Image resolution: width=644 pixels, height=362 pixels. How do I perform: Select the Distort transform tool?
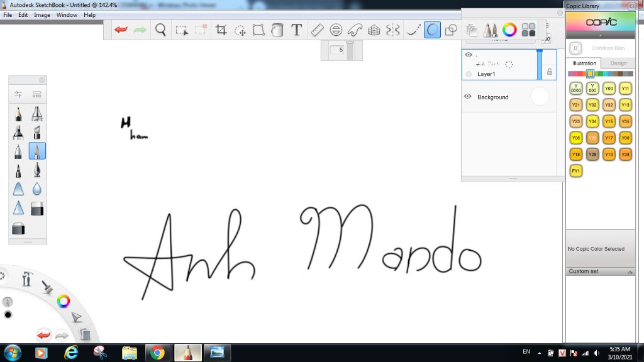[x=258, y=30]
